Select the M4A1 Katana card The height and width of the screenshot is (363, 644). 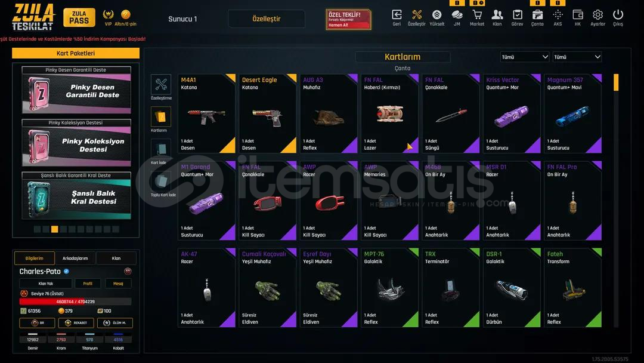[206, 113]
